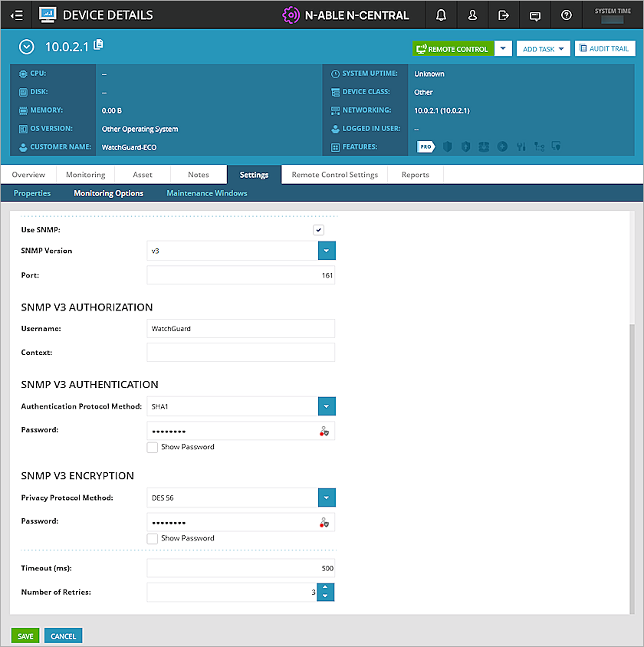
Task: Select Monitoring Options sub-tab
Action: pyautogui.click(x=109, y=193)
